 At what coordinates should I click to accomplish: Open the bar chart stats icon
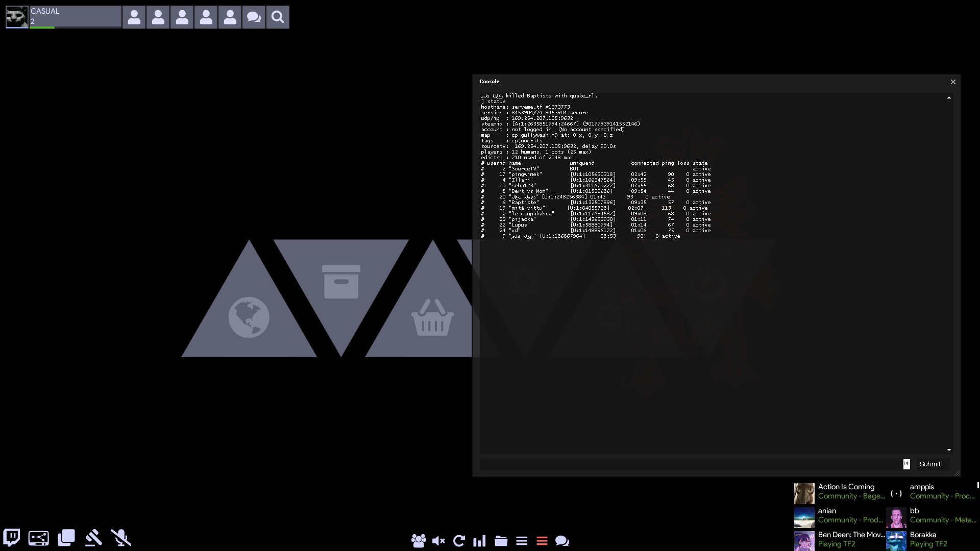[x=479, y=541]
